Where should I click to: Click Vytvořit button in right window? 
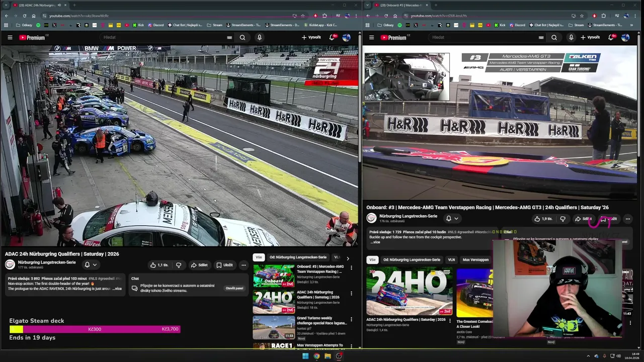590,37
